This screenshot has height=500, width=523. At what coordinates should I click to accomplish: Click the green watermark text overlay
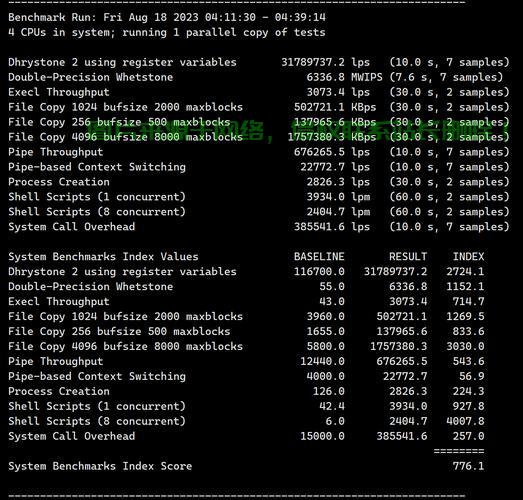coord(297,129)
